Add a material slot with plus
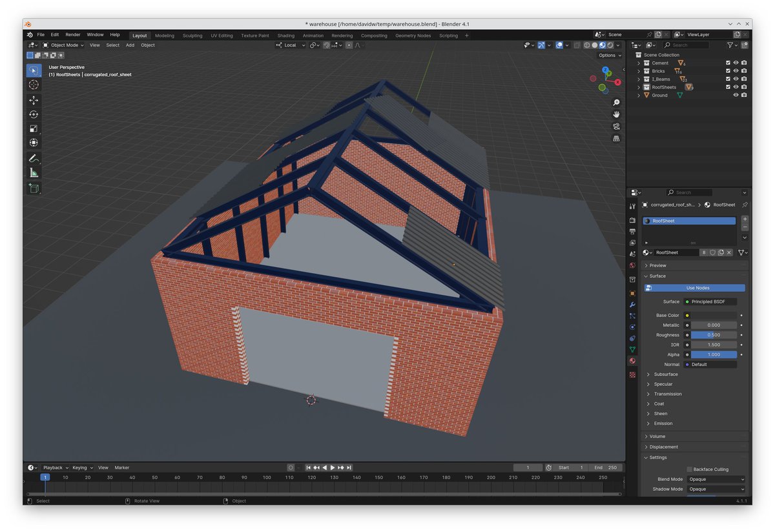This screenshot has height=532, width=775. (x=745, y=220)
